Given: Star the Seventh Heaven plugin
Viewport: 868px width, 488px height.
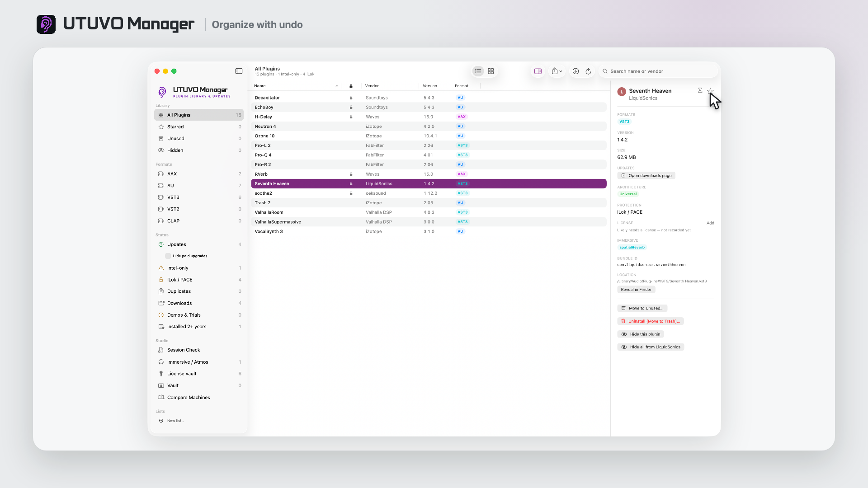Looking at the screenshot, I should 710,91.
